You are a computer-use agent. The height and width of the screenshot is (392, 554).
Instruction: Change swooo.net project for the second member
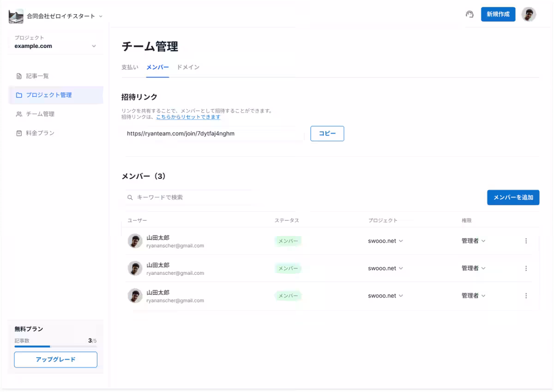pyautogui.click(x=386, y=268)
